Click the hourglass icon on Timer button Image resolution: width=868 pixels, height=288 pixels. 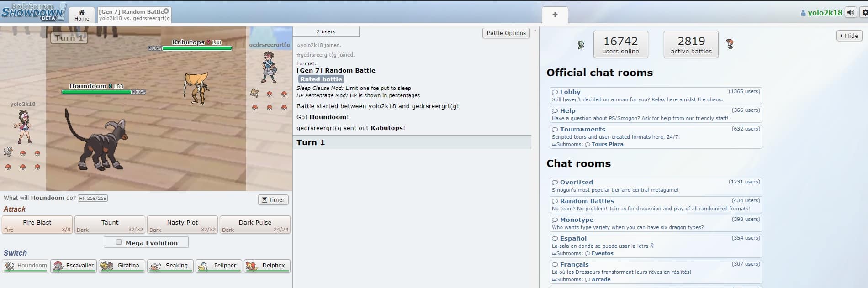click(264, 200)
